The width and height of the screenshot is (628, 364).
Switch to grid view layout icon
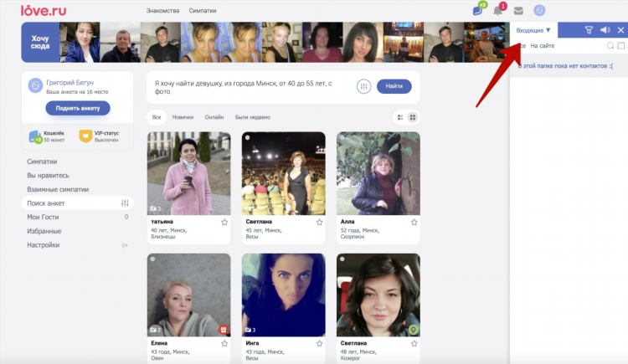[413, 117]
